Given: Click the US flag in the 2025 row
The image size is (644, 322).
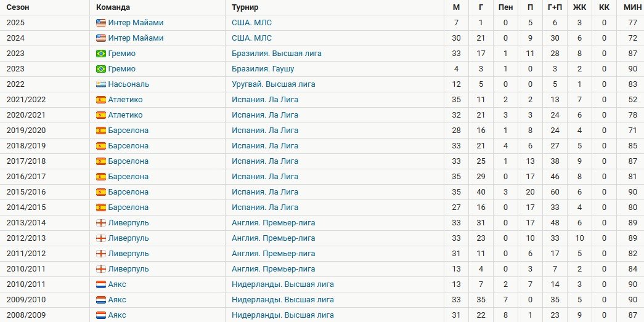Looking at the screenshot, I should 101,23.
